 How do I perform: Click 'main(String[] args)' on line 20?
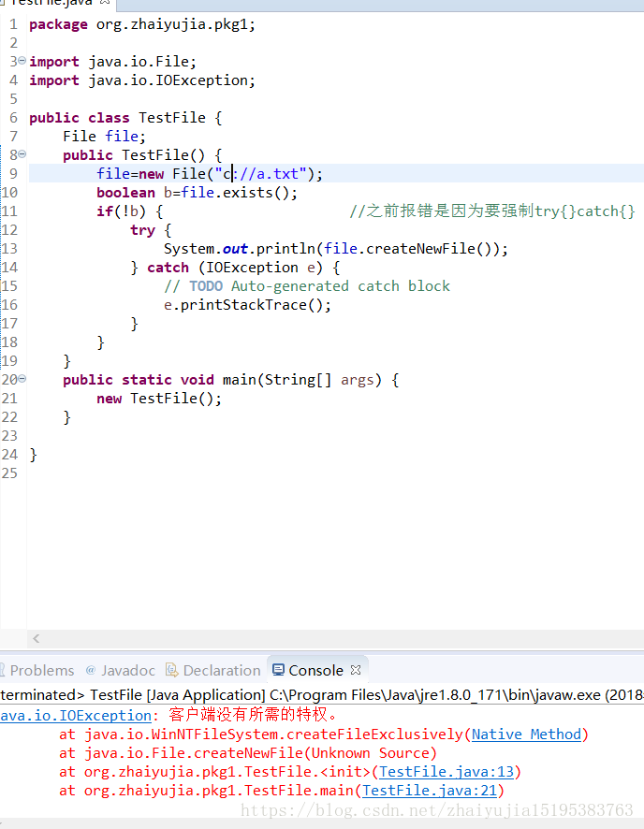point(302,380)
